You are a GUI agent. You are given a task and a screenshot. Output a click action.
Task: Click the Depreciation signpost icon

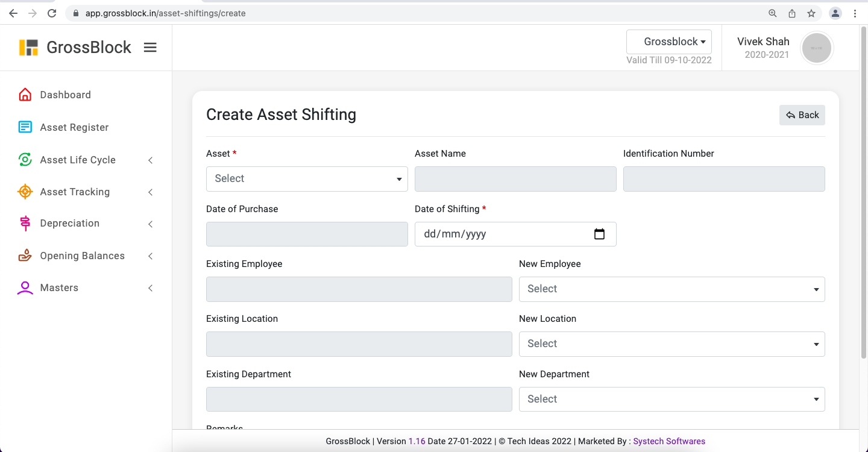click(25, 224)
